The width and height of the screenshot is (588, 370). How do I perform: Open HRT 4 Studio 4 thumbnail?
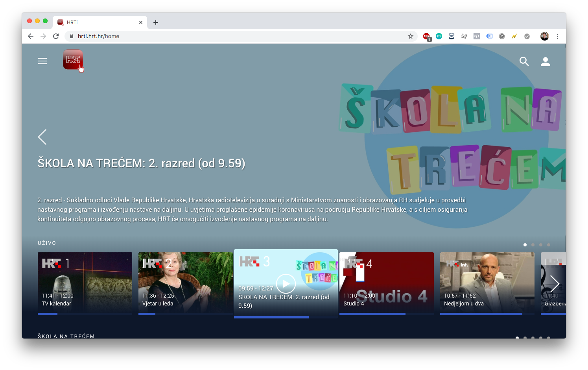coord(386,283)
